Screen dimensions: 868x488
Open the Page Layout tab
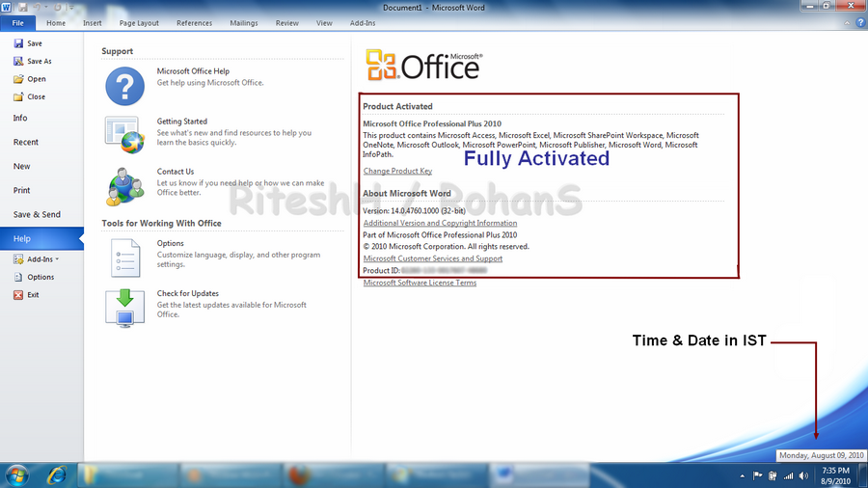(139, 23)
